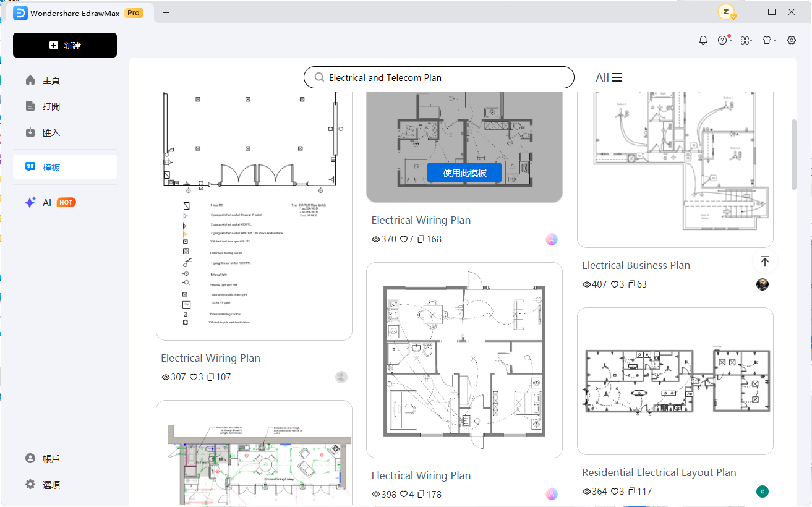Open the 匯入 sidebar item
Viewport: 812px width, 507px height.
click(51, 132)
